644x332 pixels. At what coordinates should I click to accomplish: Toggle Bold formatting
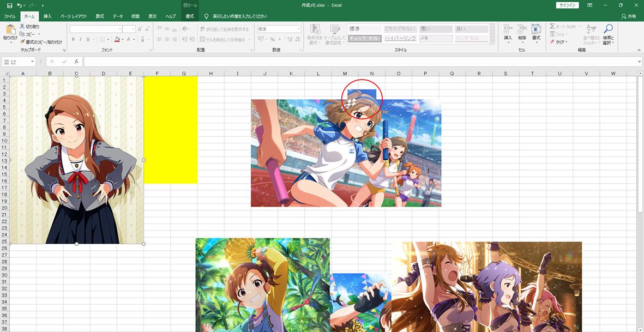pyautogui.click(x=73, y=39)
